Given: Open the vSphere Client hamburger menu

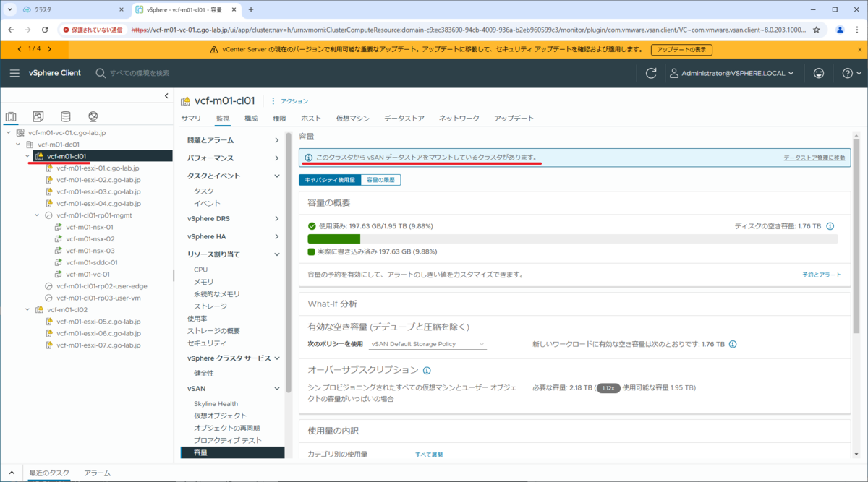Looking at the screenshot, I should (x=14, y=73).
